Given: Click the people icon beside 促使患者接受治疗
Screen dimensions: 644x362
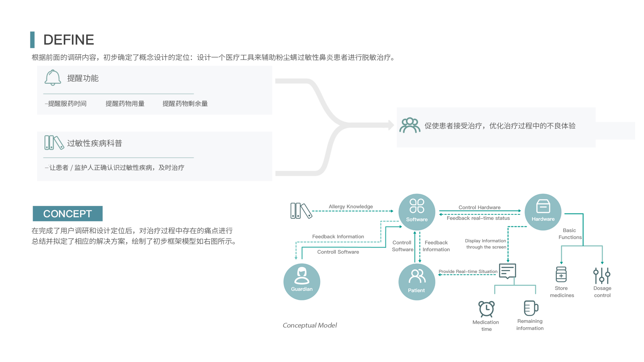Looking at the screenshot, I should click(x=410, y=125).
